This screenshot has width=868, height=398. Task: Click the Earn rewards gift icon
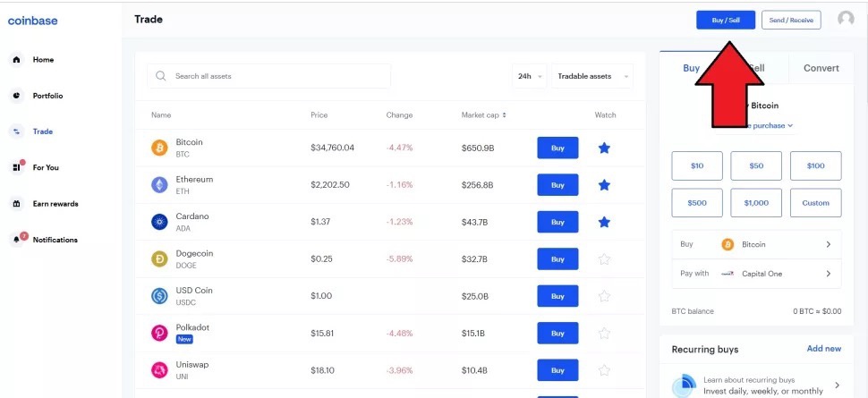click(17, 204)
